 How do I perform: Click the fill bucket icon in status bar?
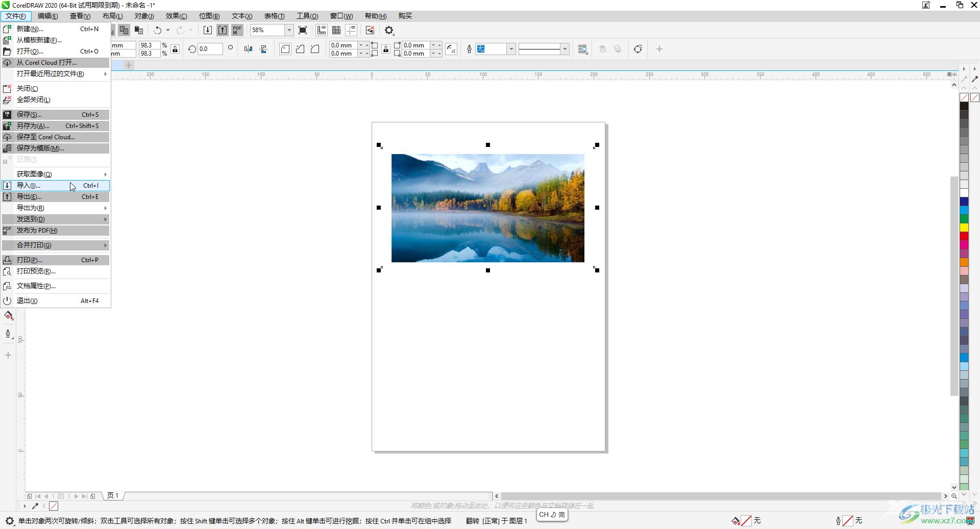736,521
